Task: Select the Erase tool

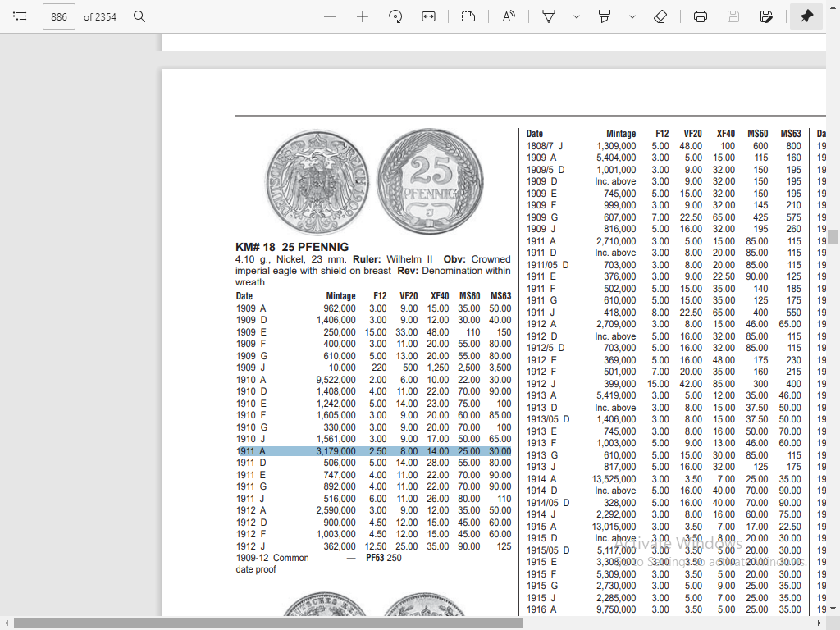Action: click(660, 16)
